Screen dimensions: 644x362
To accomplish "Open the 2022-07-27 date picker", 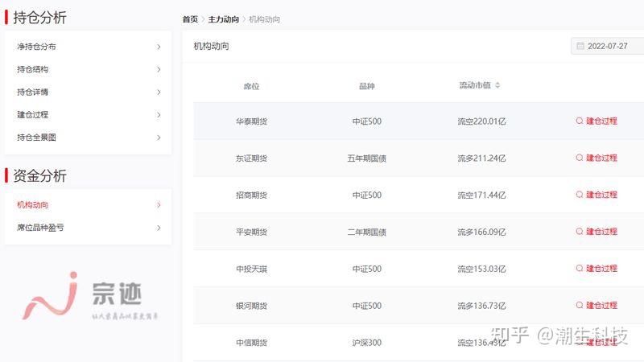I will [x=608, y=46].
